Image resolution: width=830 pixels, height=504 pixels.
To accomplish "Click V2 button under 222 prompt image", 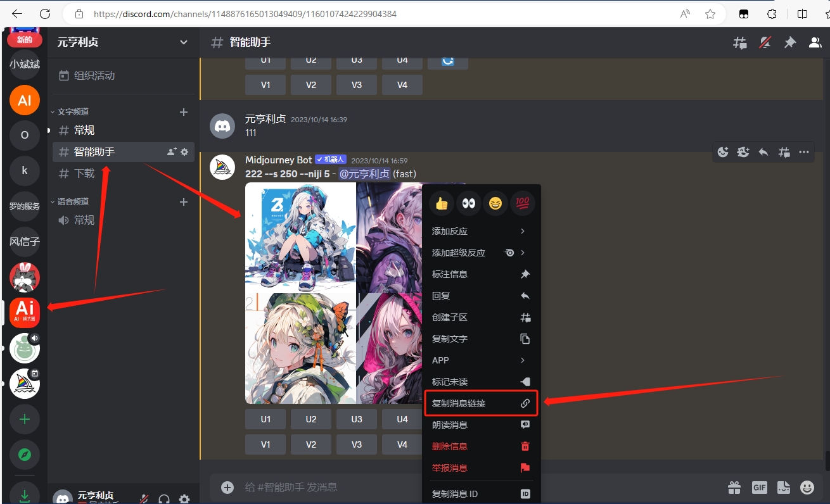I will coord(311,444).
